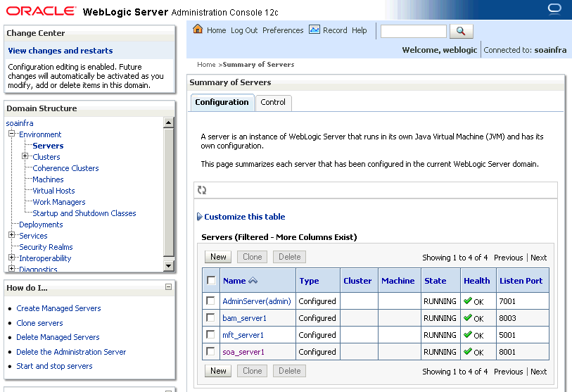Click the bottom Clone button
Screen dimensions: 572x392
click(253, 371)
